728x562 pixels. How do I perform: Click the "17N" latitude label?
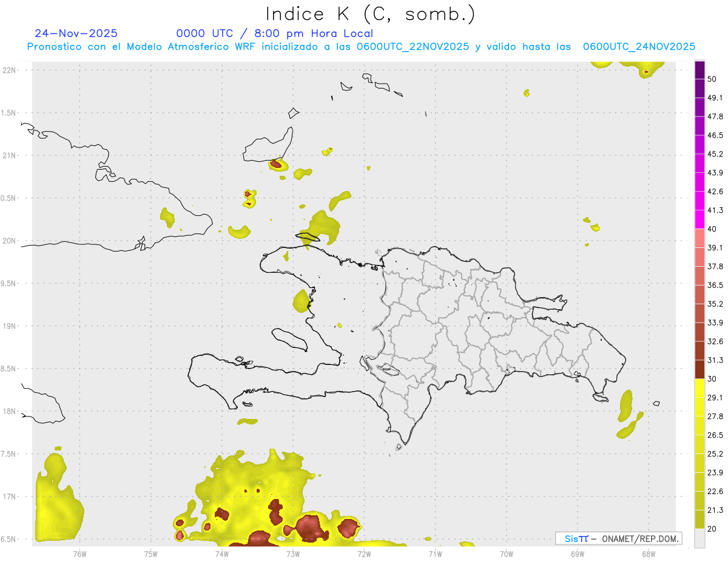pos(10,497)
